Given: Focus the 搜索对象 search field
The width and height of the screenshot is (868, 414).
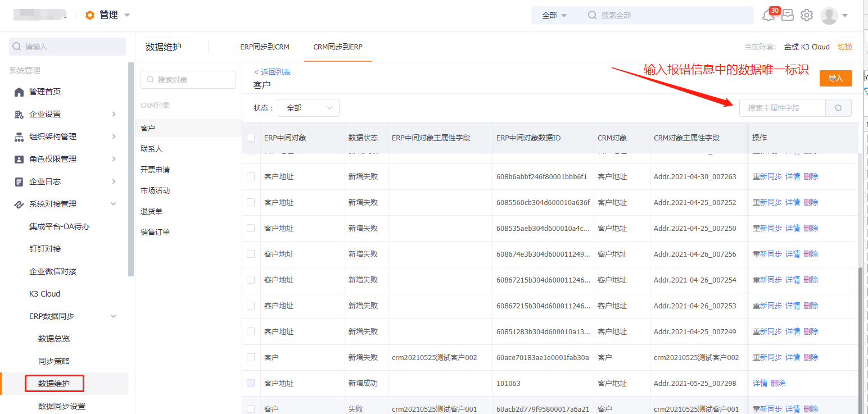Looking at the screenshot, I should pyautogui.click(x=188, y=80).
